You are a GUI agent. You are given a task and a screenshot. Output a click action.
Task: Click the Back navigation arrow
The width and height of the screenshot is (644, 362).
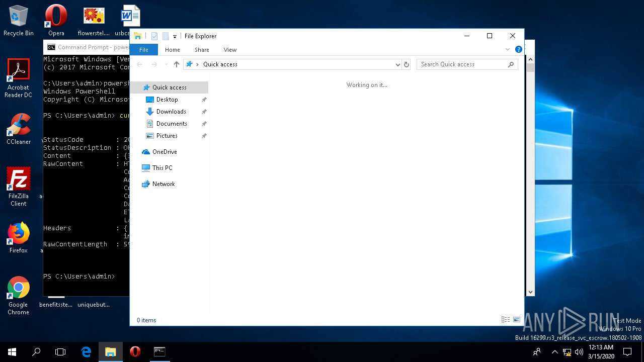140,64
